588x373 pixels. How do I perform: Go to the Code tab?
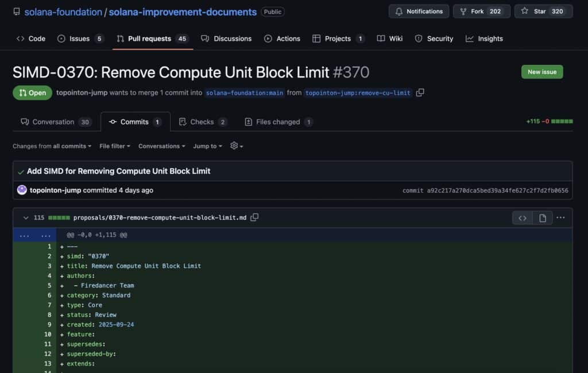[x=31, y=38]
